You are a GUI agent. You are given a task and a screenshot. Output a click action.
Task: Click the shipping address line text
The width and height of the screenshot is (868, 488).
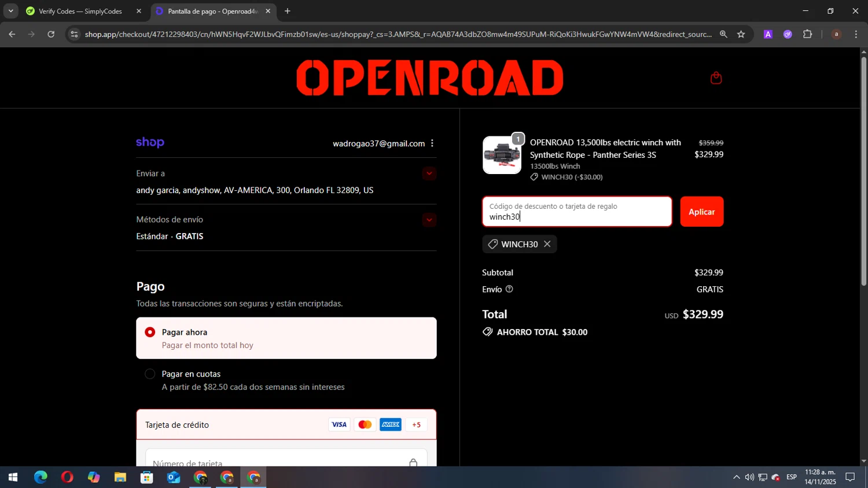point(255,190)
